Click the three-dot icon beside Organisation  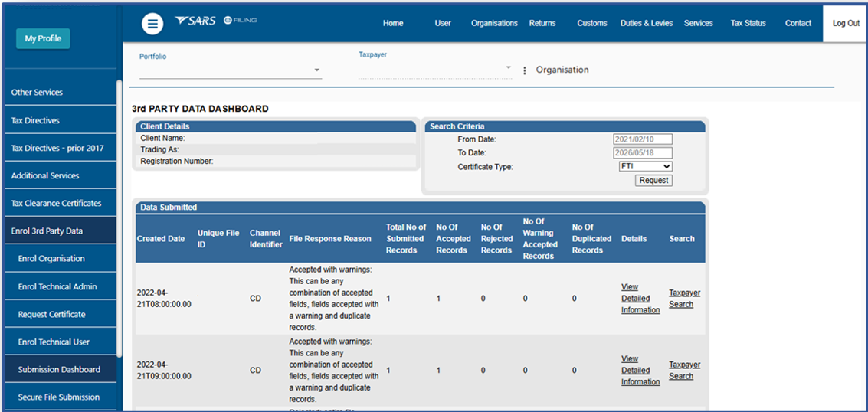tap(525, 70)
